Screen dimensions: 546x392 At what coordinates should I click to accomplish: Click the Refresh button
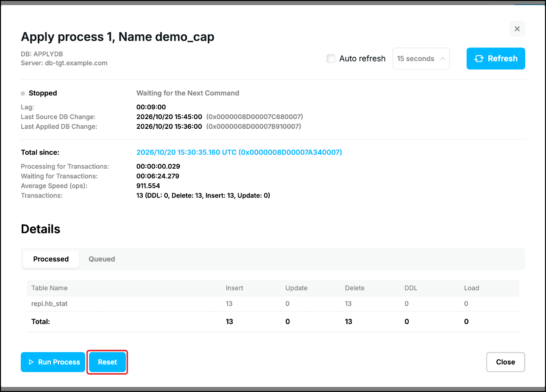coord(496,58)
